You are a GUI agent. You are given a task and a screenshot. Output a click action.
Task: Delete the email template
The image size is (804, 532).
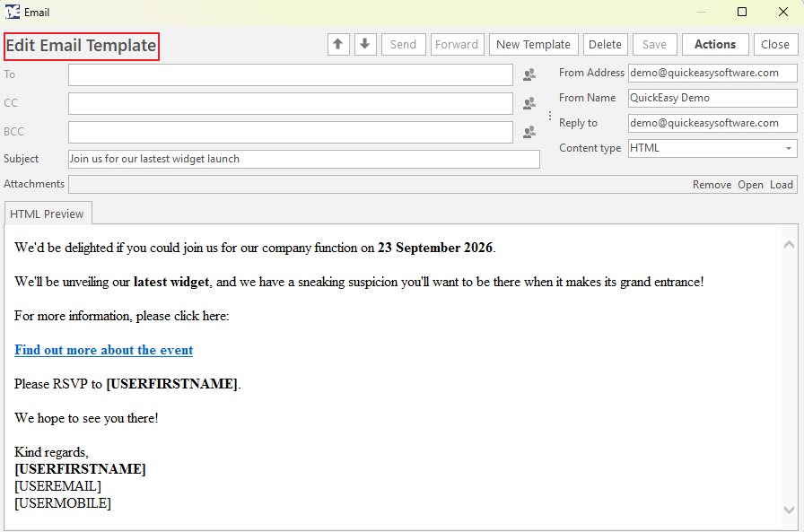(605, 45)
